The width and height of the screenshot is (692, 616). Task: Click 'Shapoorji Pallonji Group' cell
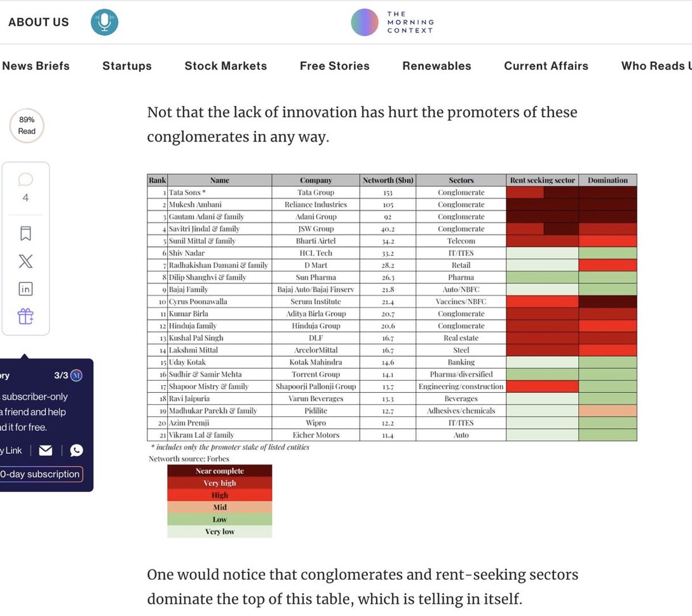click(x=316, y=387)
